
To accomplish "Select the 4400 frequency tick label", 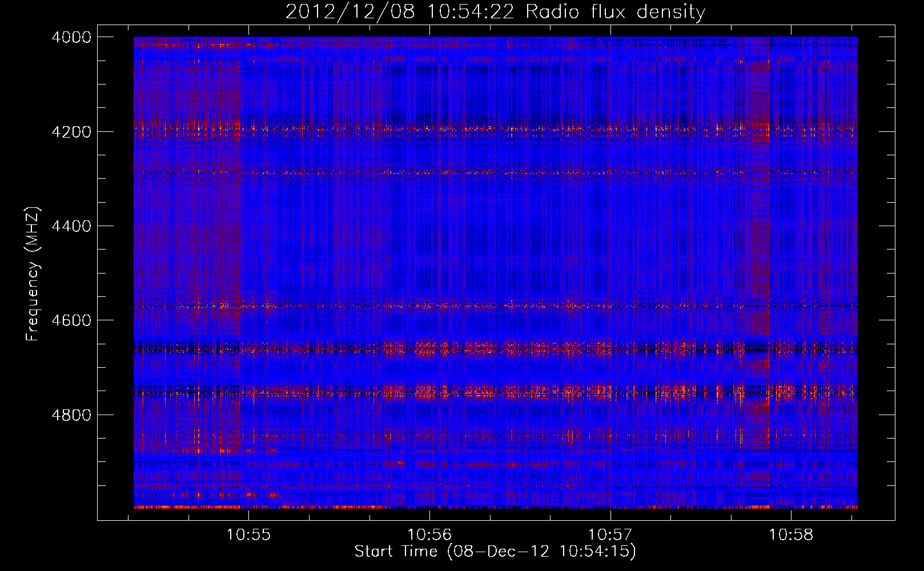I will (x=71, y=226).
